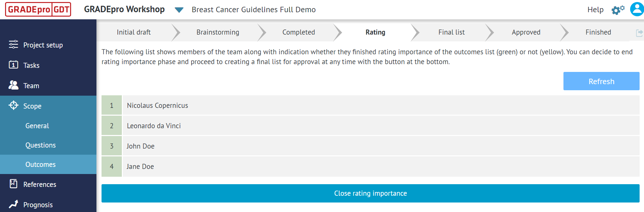
Task: Open the Team panel via its icon
Action: pyautogui.click(x=14, y=85)
